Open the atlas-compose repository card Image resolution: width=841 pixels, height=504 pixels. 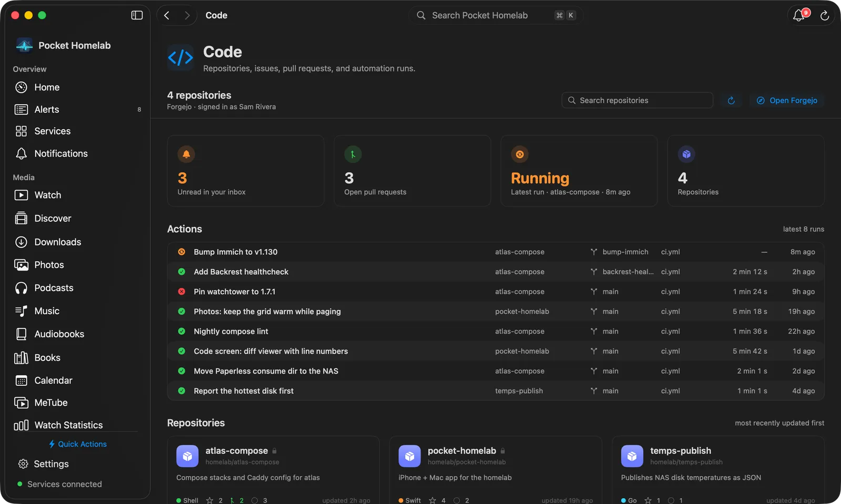273,469
